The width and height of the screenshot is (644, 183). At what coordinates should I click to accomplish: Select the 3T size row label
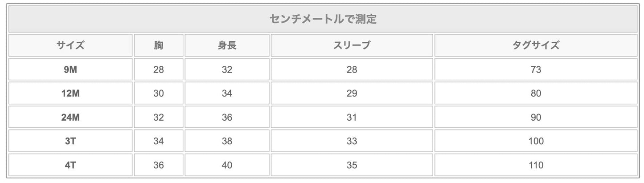[70, 142]
